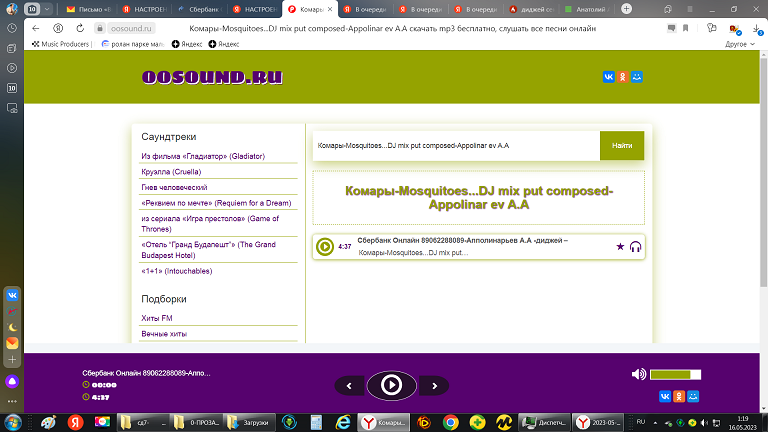Open Alice assistant in browser sidebar
The image size is (768, 432).
(x=12, y=381)
